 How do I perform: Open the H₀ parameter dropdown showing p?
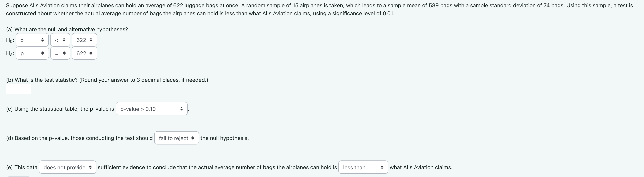(x=32, y=40)
